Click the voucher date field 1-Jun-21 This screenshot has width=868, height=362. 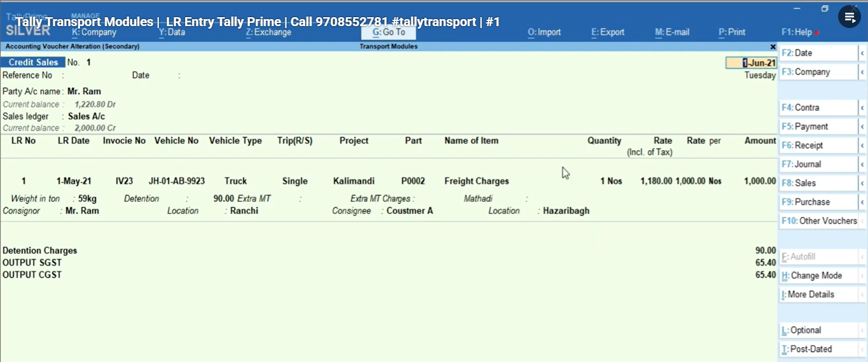pyautogui.click(x=751, y=63)
